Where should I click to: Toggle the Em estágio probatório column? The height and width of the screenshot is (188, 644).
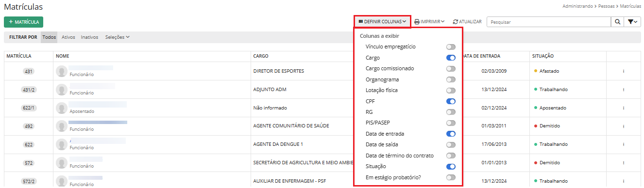(451, 178)
